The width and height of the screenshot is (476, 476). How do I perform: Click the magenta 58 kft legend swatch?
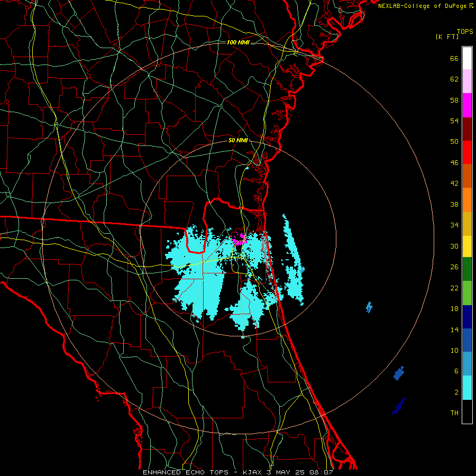coord(467,105)
